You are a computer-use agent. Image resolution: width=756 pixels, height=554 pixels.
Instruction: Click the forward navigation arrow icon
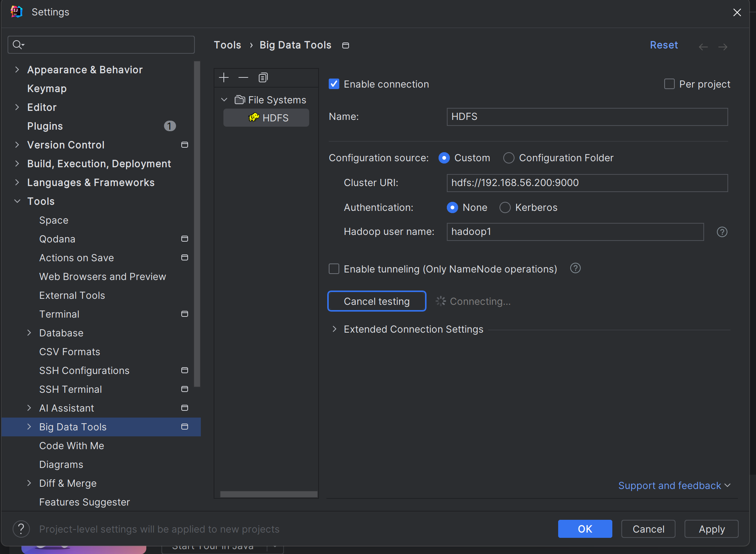[x=723, y=47]
